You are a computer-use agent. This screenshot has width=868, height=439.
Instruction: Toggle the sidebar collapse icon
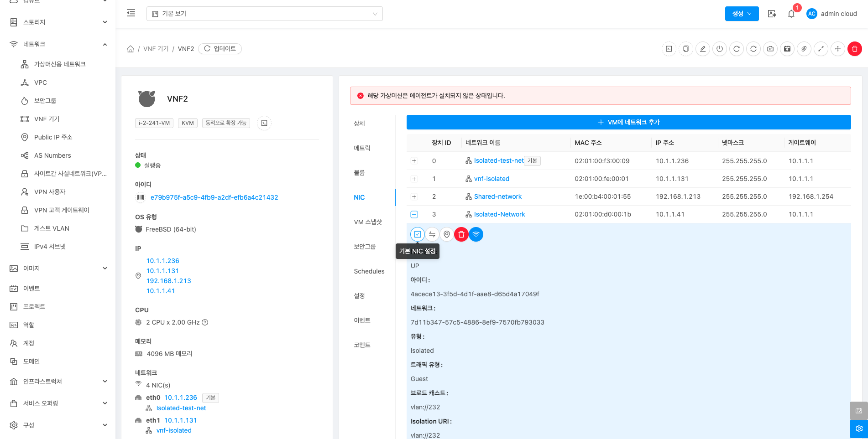(x=131, y=13)
